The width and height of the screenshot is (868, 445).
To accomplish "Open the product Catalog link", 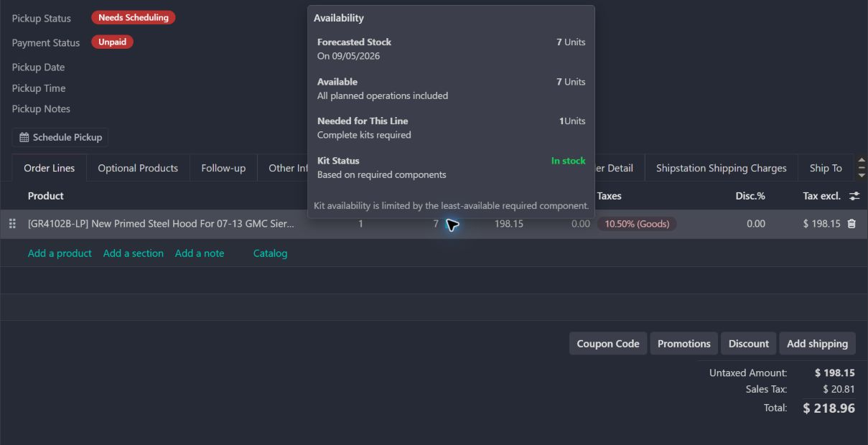I will (270, 253).
